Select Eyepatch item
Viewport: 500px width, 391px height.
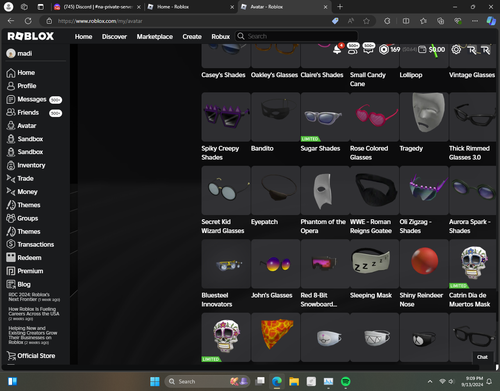click(276, 190)
